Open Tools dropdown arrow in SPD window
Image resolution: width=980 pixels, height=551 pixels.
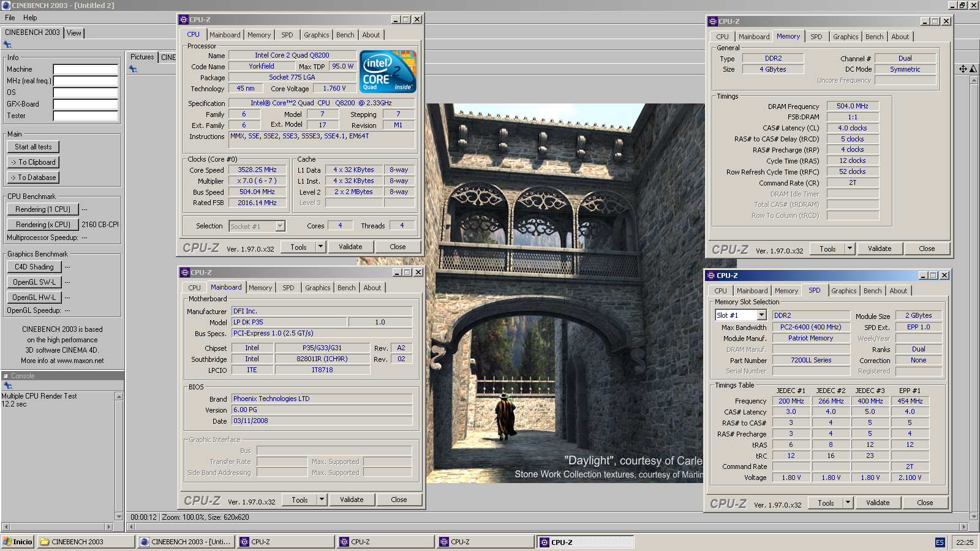click(x=848, y=503)
